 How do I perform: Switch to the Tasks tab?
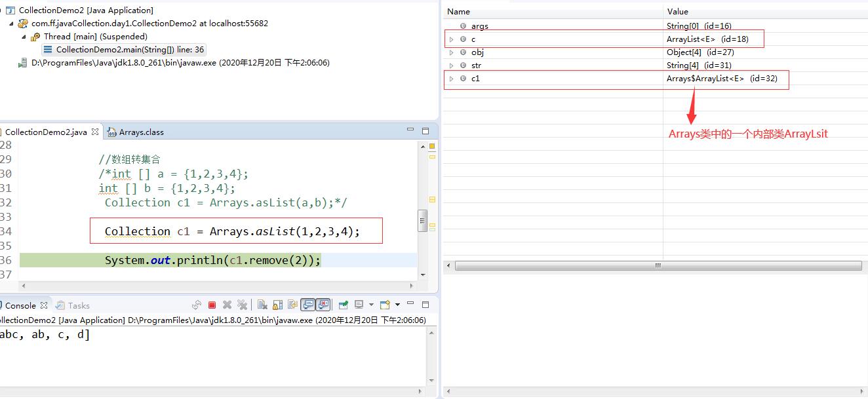[x=73, y=305]
